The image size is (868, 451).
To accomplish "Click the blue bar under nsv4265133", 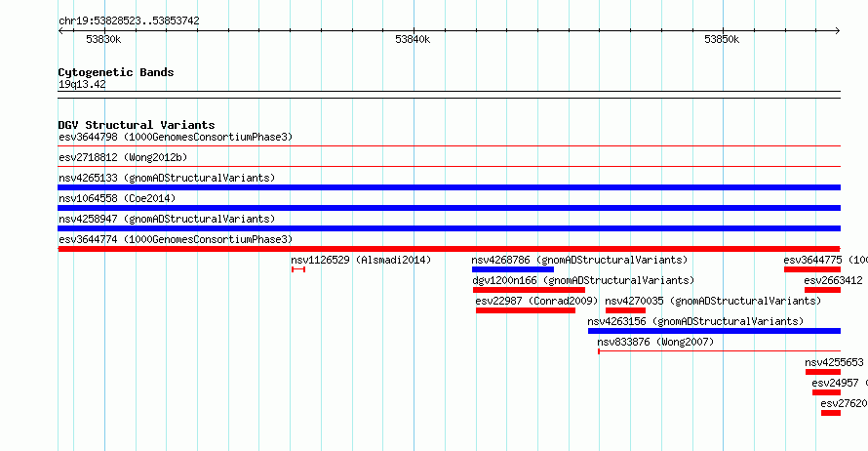I will pos(449,187).
